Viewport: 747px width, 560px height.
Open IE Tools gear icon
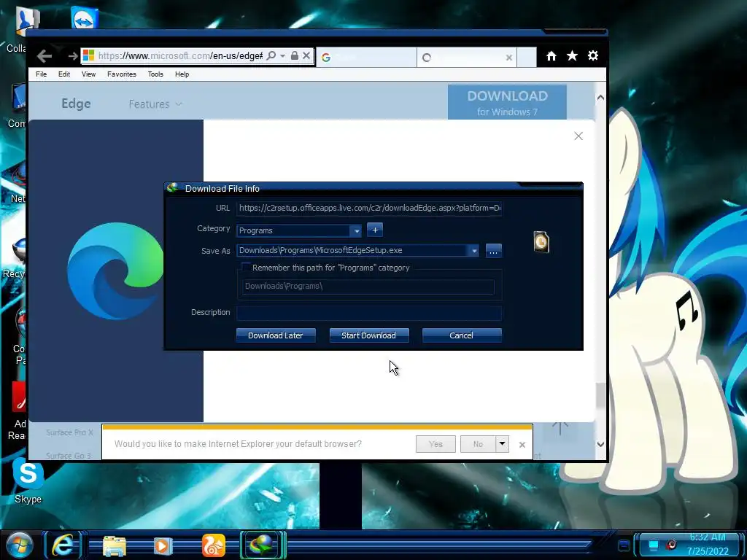[592, 55]
